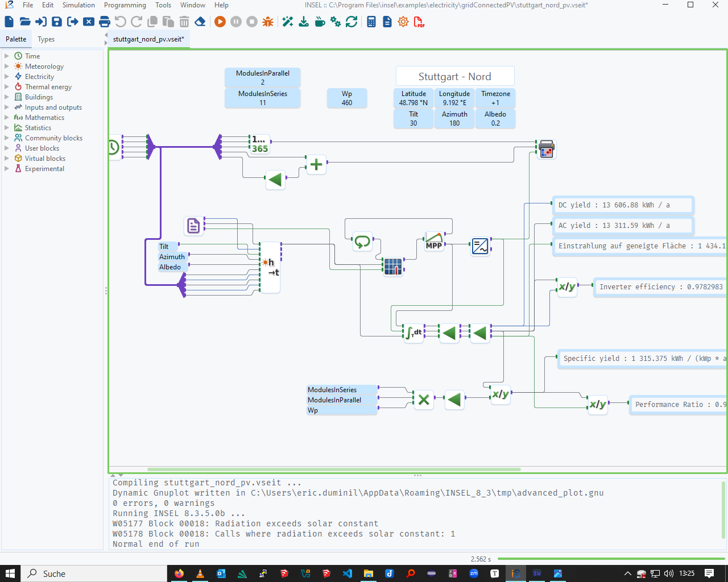Click the green refresh arrows icon
Screen dimensions: 728x582
pos(351,22)
